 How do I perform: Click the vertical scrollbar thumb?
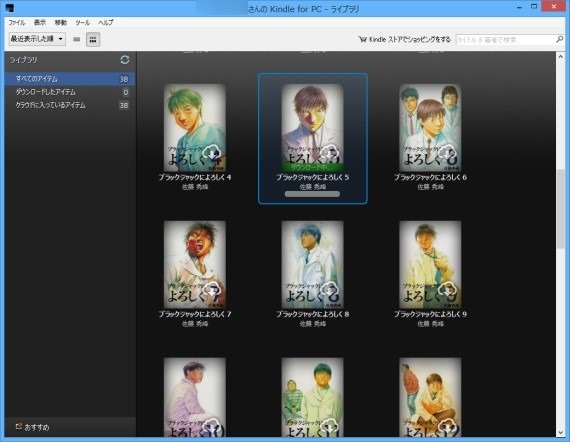click(560, 209)
